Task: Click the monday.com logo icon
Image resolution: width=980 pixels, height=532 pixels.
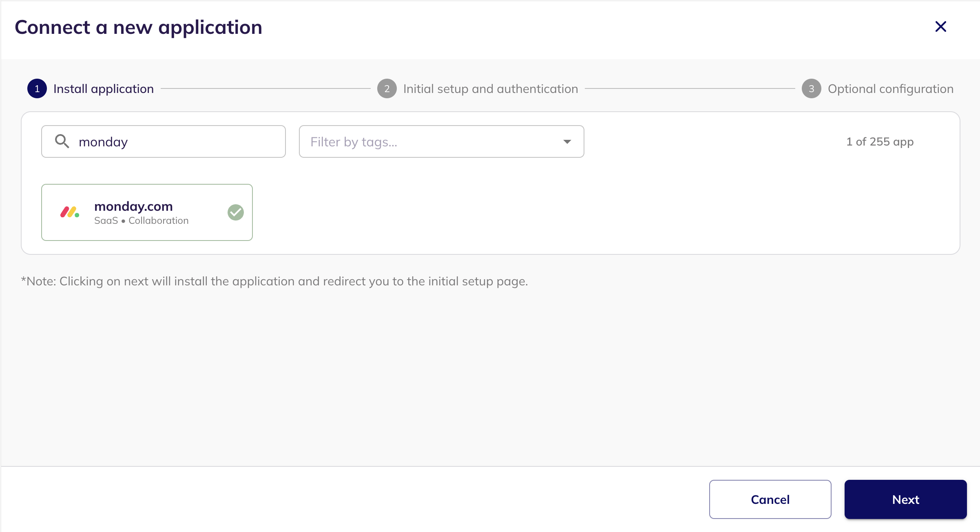Action: click(70, 212)
